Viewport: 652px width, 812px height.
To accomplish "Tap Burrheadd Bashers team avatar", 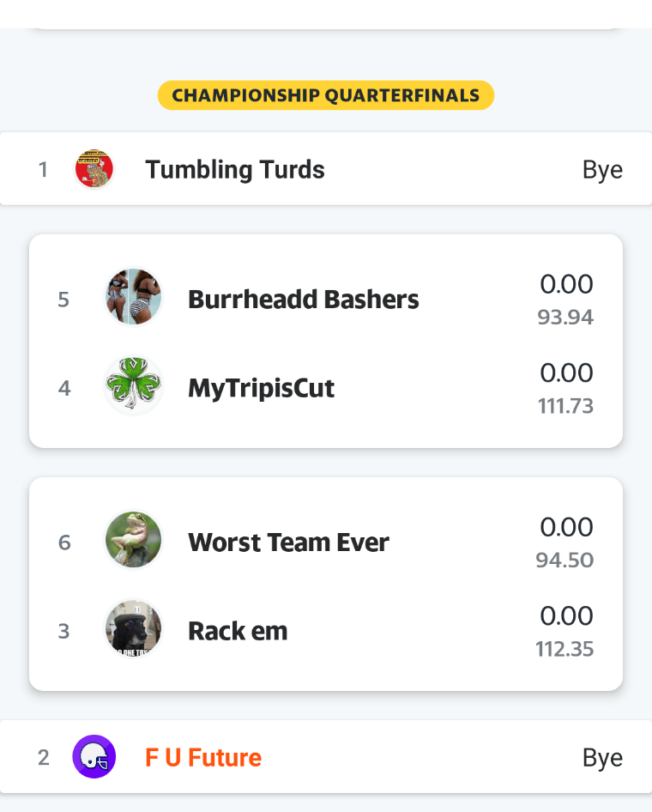I will (134, 297).
